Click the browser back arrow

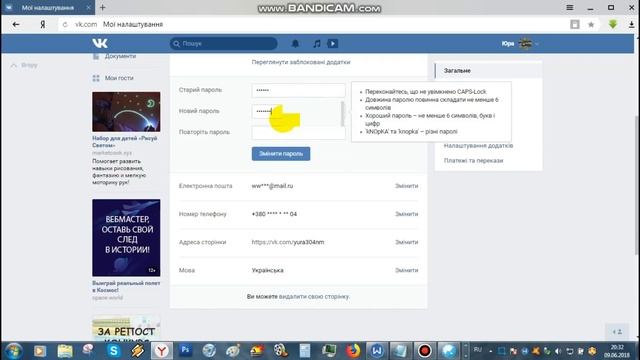click(16, 24)
